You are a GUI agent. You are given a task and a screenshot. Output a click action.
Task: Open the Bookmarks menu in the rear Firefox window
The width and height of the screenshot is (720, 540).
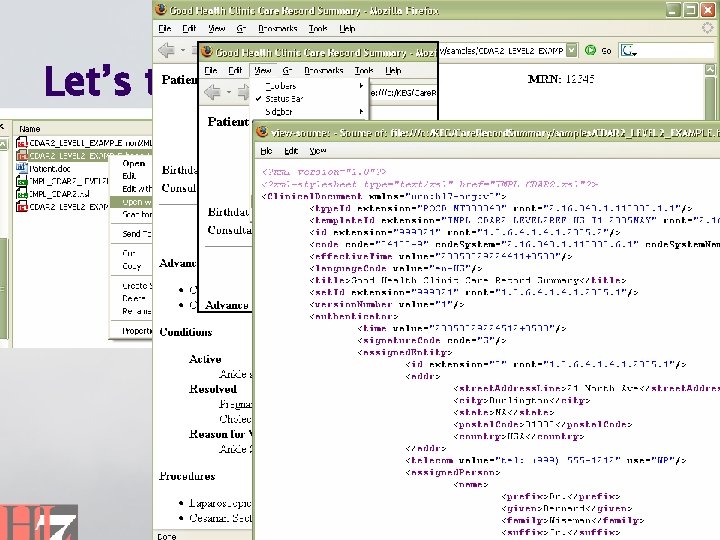278,28
